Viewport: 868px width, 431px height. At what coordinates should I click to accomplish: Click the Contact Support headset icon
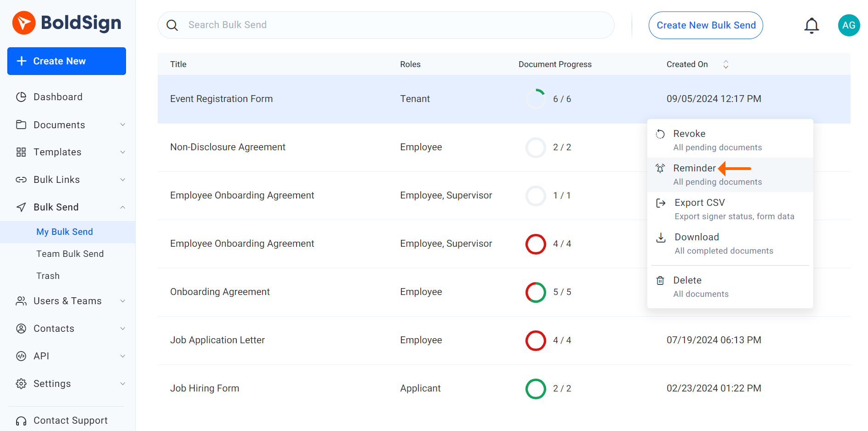coord(21,420)
